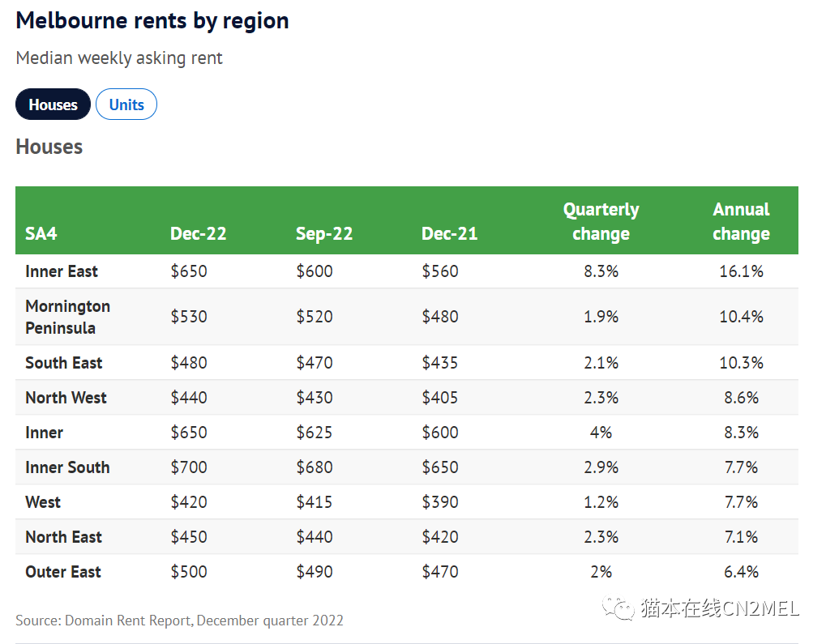
Task: Select the Mornington Peninsula row label
Action: 67,317
